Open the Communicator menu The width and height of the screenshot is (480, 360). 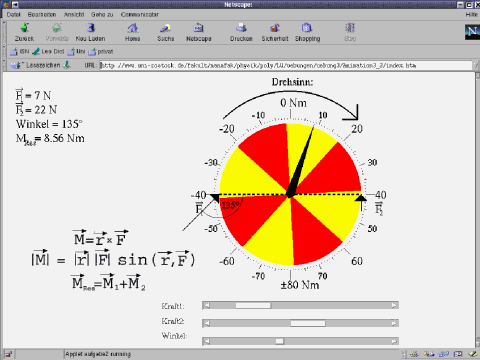140,14
